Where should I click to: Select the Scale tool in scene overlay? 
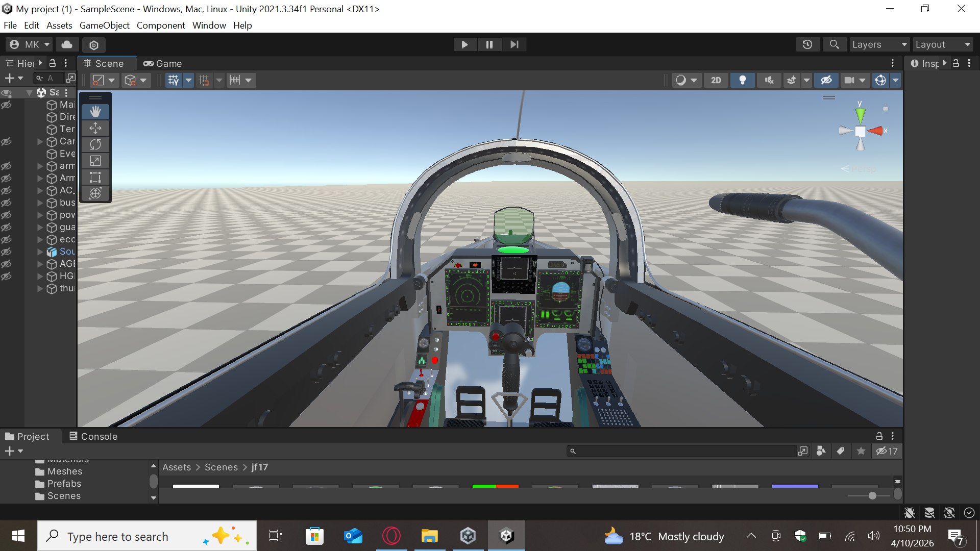coord(95,161)
